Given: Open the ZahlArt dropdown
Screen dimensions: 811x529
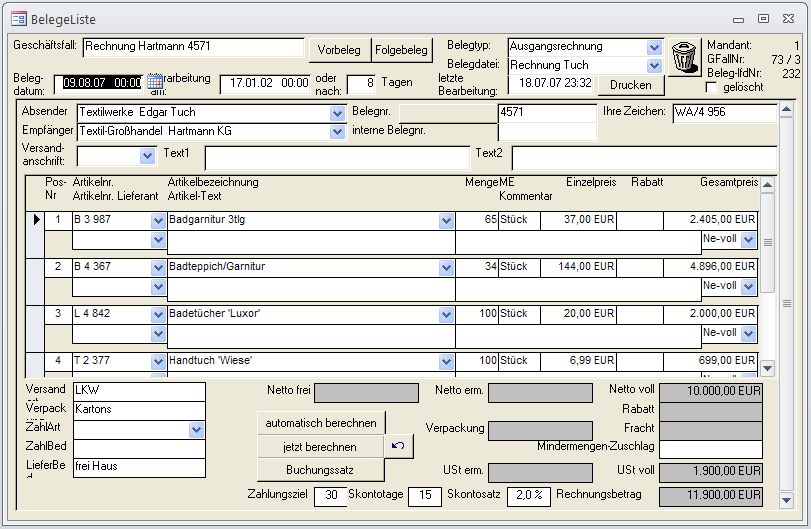Looking at the screenshot, I should click(196, 430).
